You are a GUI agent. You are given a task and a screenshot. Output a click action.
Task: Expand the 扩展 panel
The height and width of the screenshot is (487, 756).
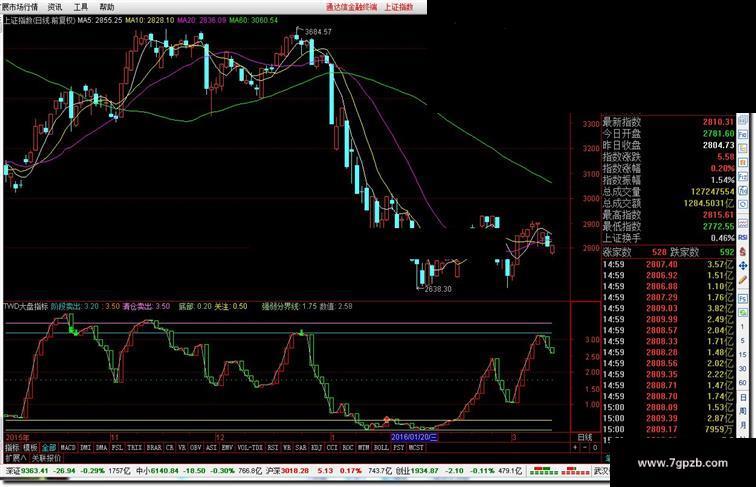(15, 458)
